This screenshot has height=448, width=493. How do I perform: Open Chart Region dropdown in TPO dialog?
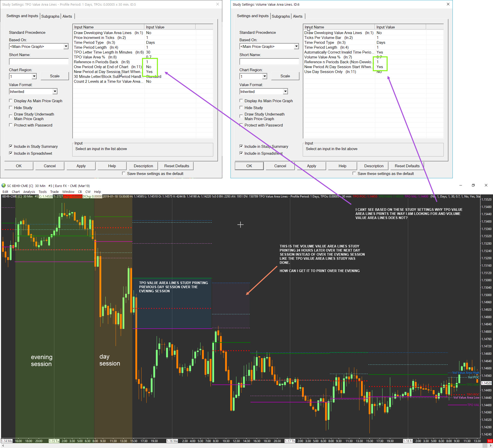(x=34, y=76)
